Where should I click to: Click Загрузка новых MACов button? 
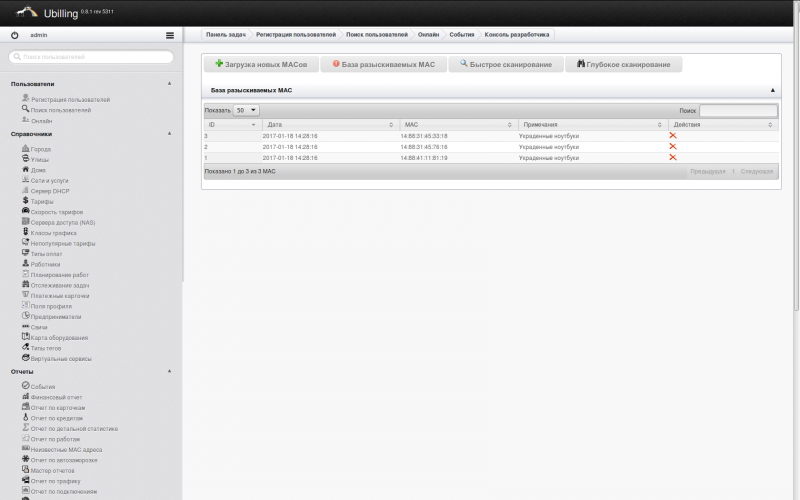pos(261,64)
